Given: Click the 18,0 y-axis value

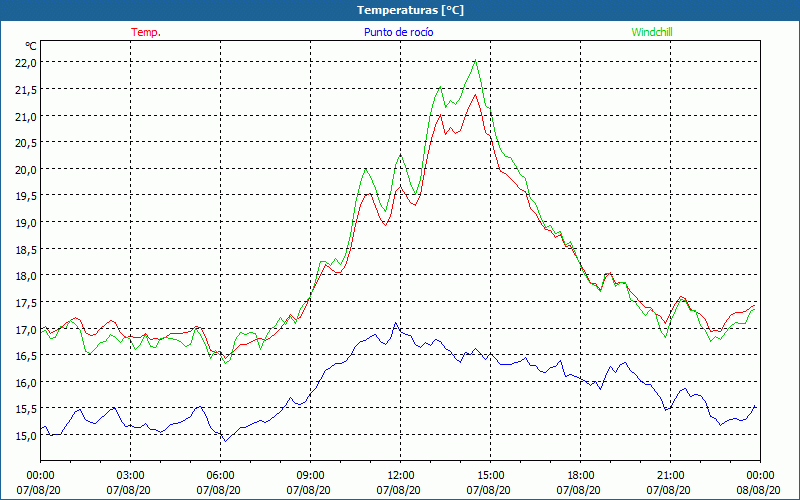Looking at the screenshot, I should (x=25, y=276).
